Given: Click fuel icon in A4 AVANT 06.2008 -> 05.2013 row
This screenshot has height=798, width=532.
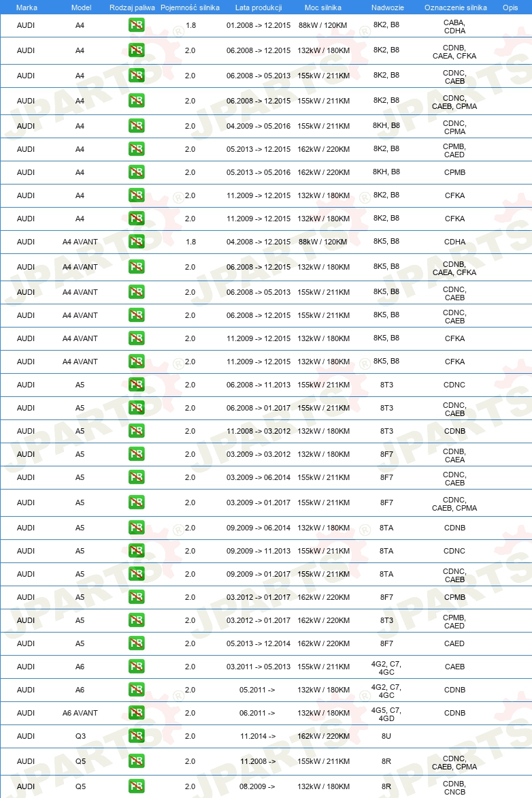Looking at the screenshot, I should click(x=136, y=292).
